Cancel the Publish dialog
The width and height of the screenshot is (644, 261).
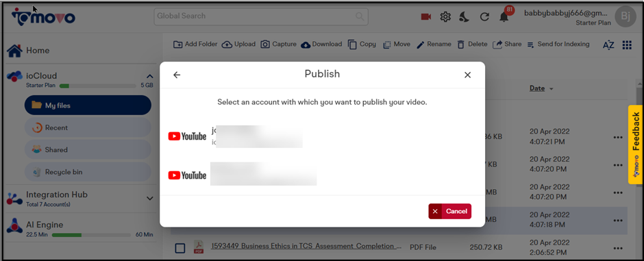pyautogui.click(x=449, y=212)
